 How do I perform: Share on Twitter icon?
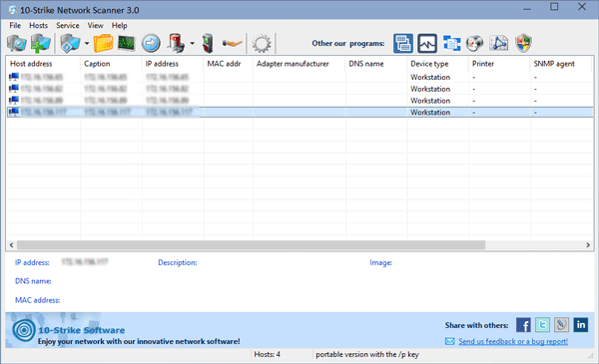click(x=542, y=325)
